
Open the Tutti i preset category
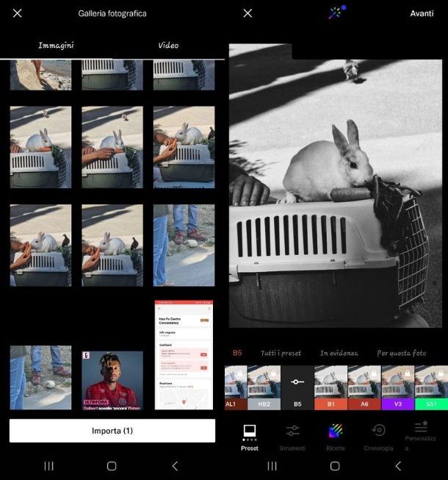click(281, 354)
